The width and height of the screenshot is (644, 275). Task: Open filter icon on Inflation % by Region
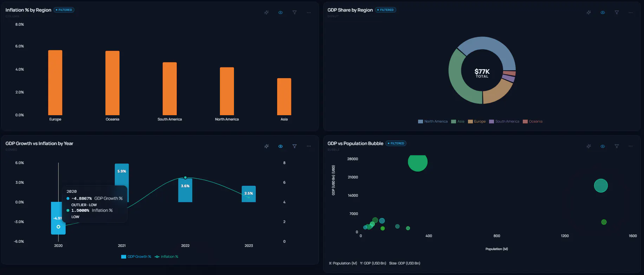(x=294, y=12)
